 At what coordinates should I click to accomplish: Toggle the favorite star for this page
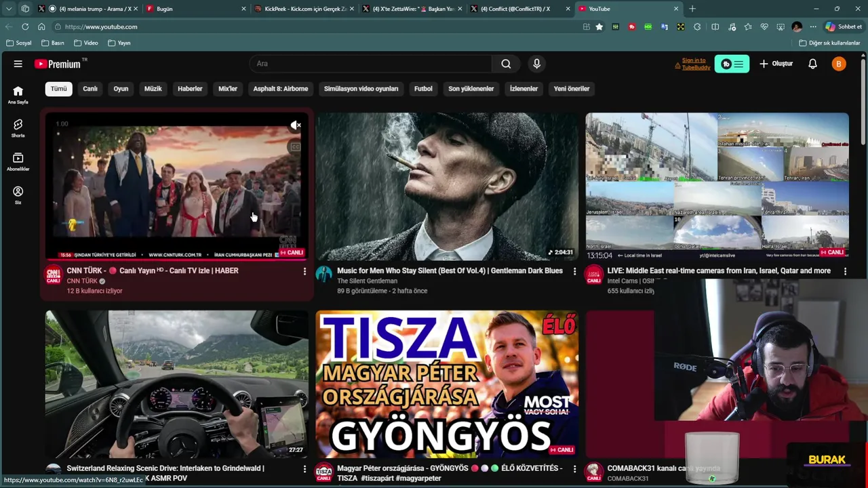[599, 26]
